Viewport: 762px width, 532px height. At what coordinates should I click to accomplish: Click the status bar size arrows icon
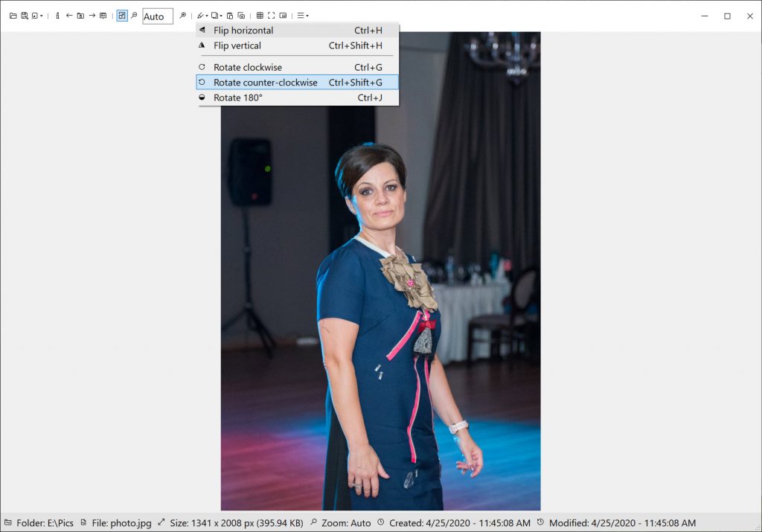click(x=161, y=523)
